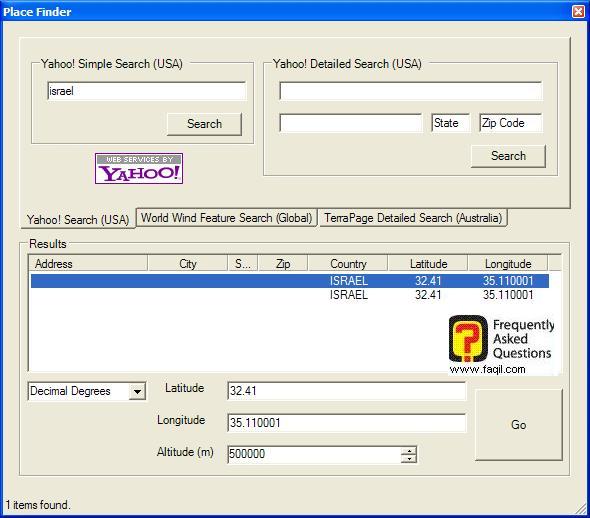This screenshot has width=590, height=518.
Task: Sort results by Longitude column header
Action: (x=508, y=263)
